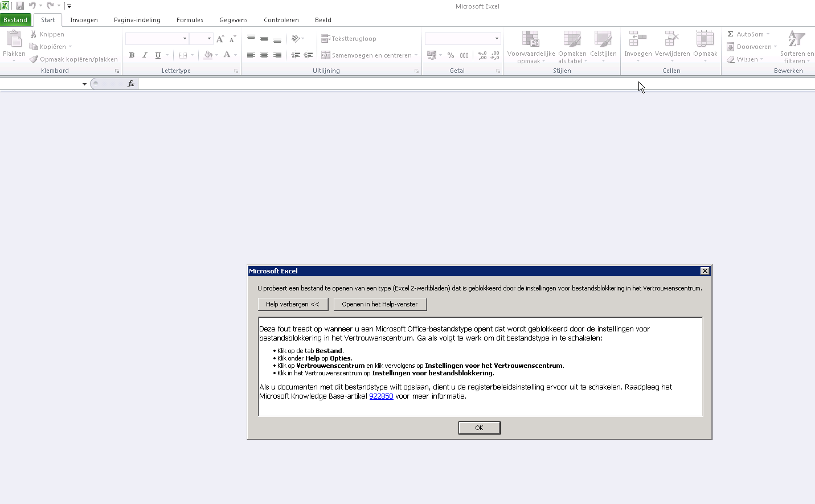Open the number format dropdown
Screen dimensions: 815x504
497,39
